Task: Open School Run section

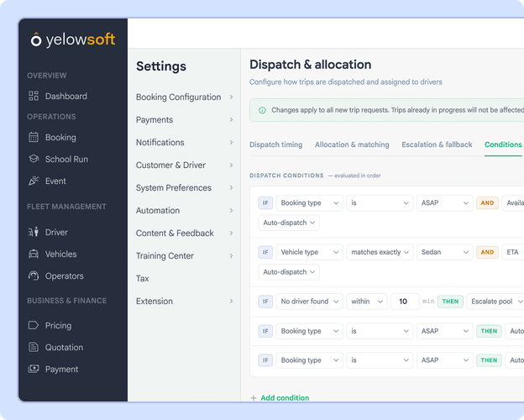Action: click(66, 159)
